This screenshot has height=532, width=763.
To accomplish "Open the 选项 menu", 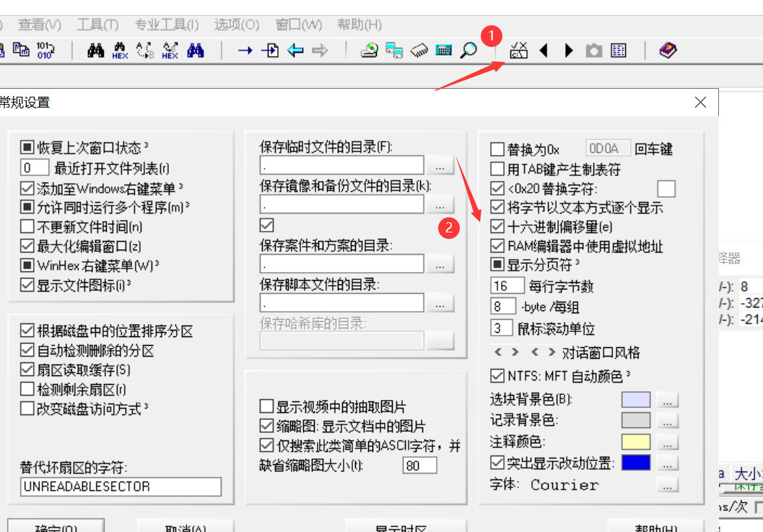I will tap(236, 24).
